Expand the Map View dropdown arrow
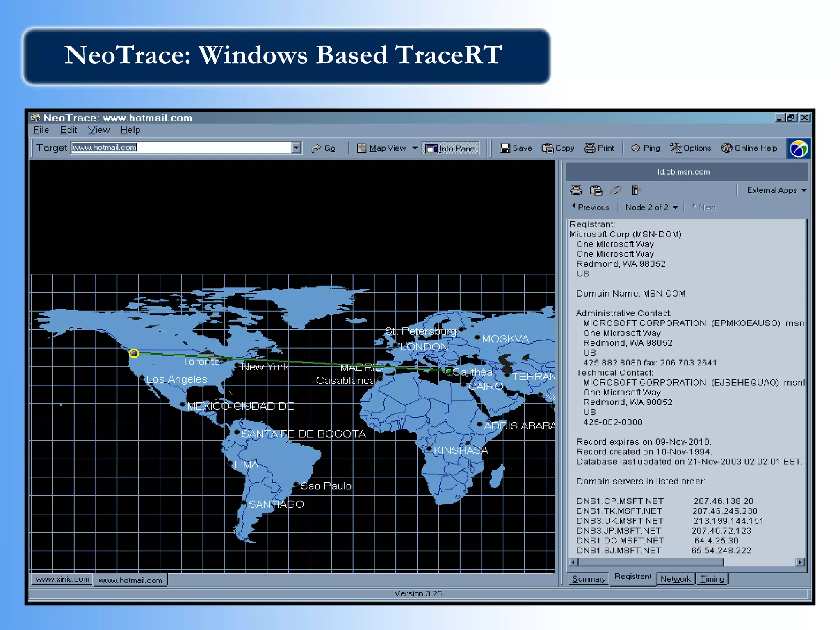 (x=415, y=148)
